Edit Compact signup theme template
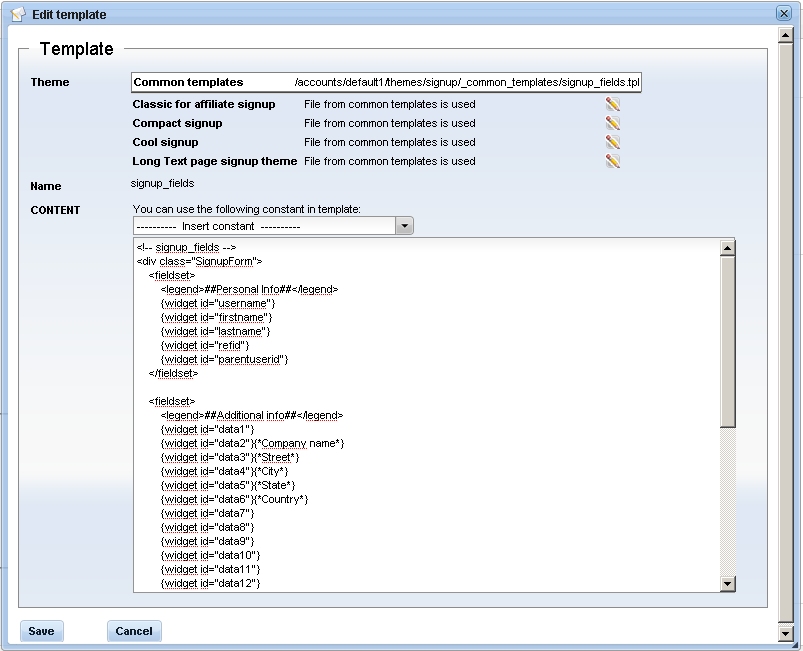803x651 pixels. pos(612,123)
